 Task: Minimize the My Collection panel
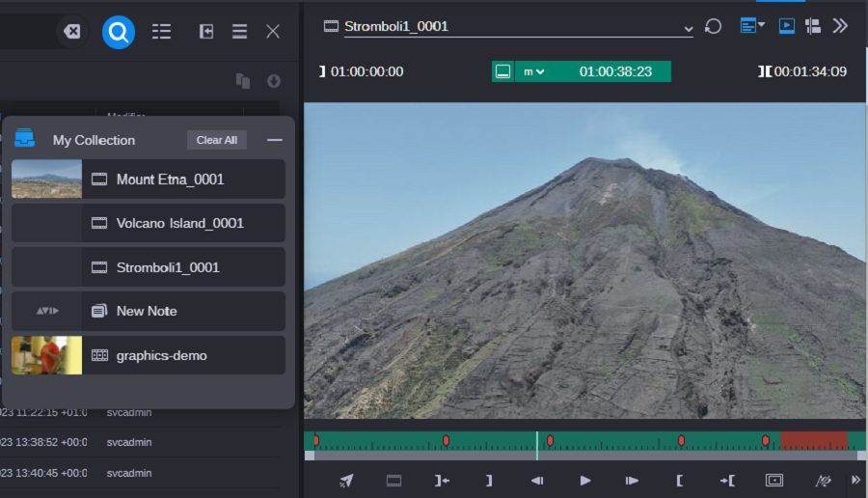[275, 140]
